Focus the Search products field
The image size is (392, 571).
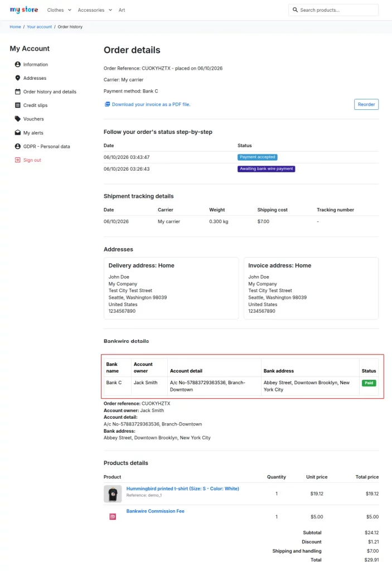coord(333,10)
